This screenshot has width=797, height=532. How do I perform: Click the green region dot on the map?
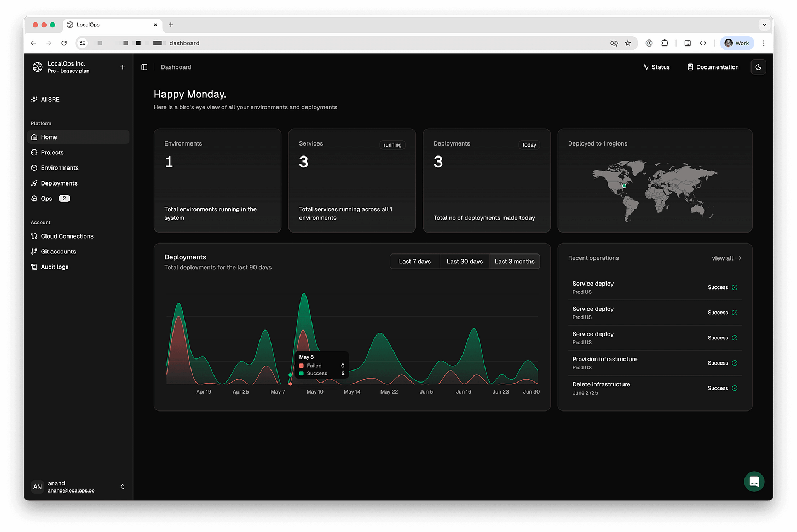click(x=624, y=186)
